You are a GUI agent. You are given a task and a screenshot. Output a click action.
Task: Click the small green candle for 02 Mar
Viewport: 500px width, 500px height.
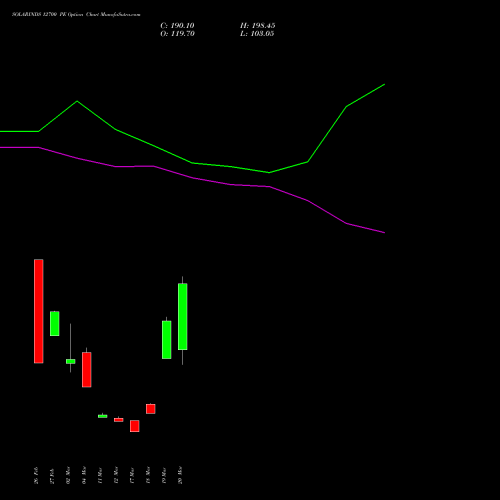click(71, 361)
